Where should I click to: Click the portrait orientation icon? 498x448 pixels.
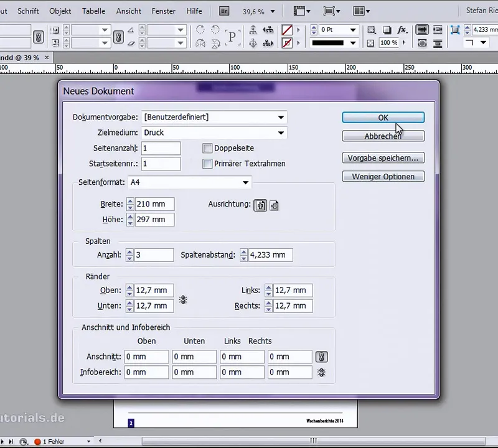pos(260,205)
